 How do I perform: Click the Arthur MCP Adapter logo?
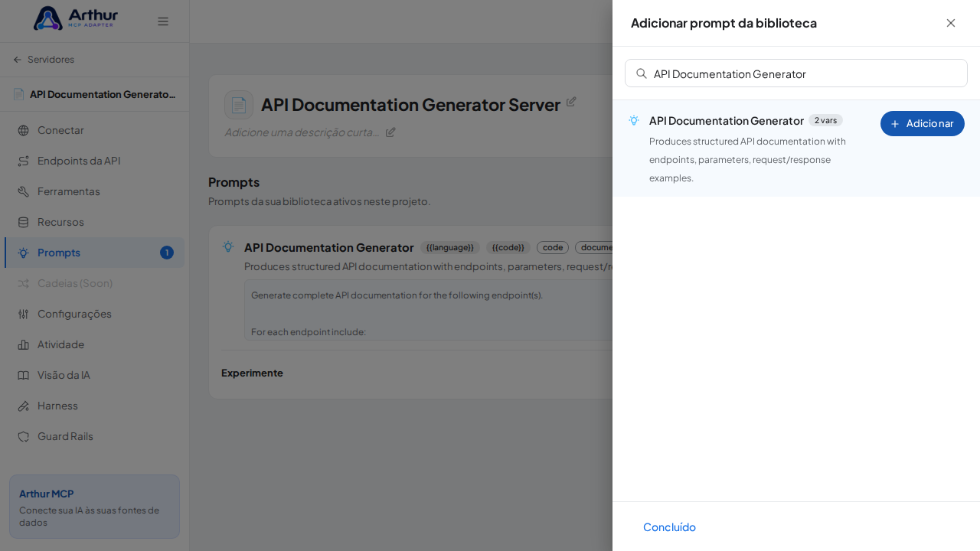coord(76,18)
